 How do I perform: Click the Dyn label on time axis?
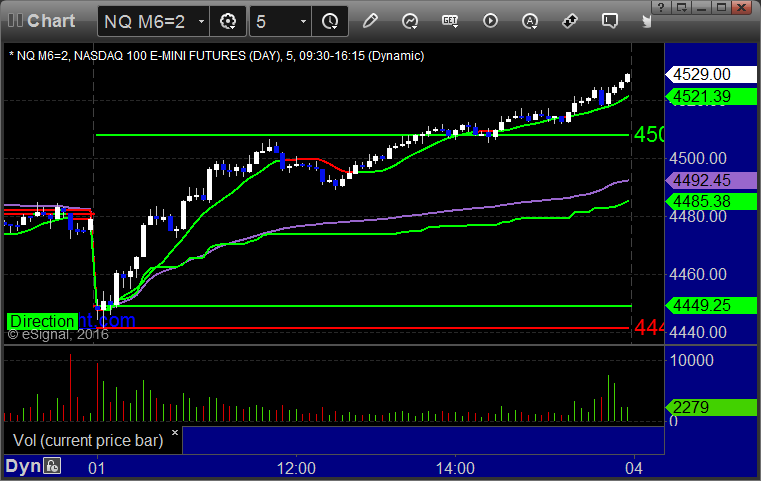tap(23, 466)
